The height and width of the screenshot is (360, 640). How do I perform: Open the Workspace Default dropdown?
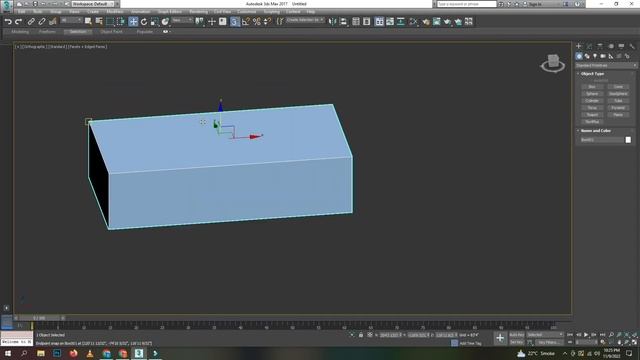[x=93, y=4]
